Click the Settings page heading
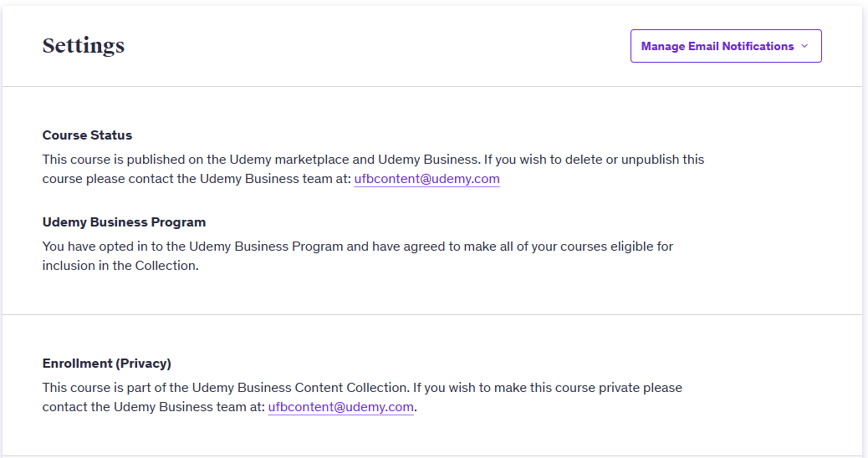 (84, 46)
